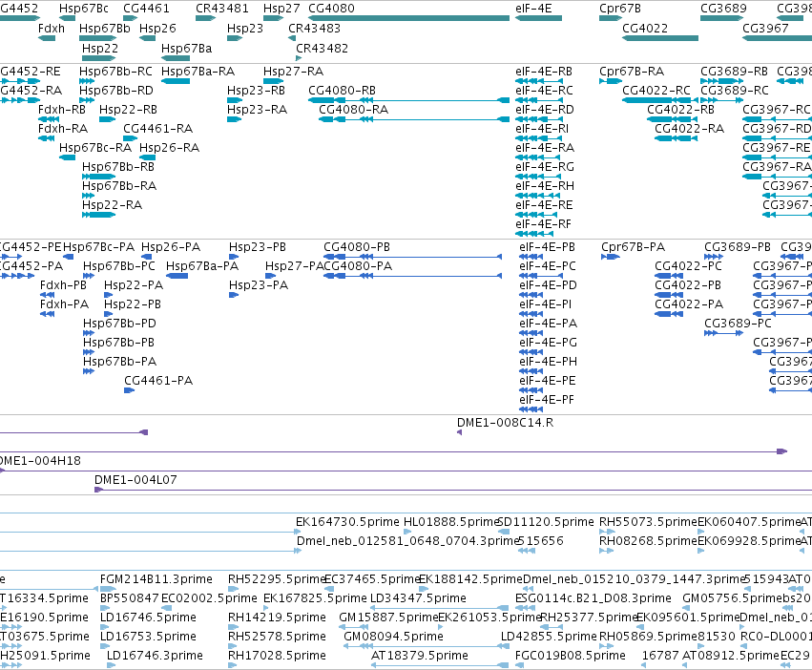Click the HL01888.5prime EST label
This screenshot has height=670, width=812.
(x=450, y=522)
